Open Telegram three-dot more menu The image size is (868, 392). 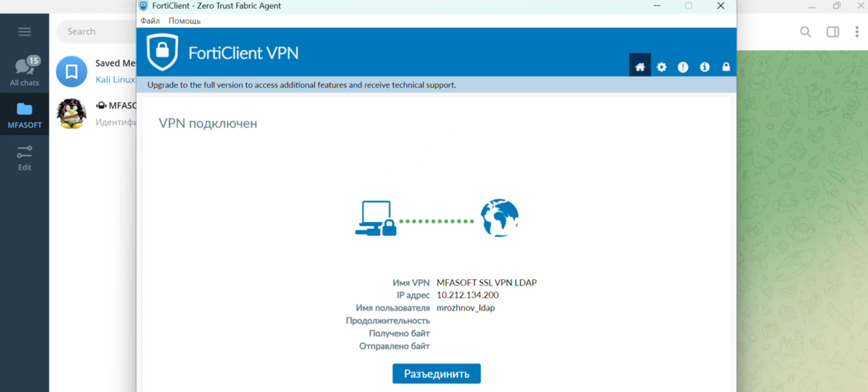click(857, 32)
